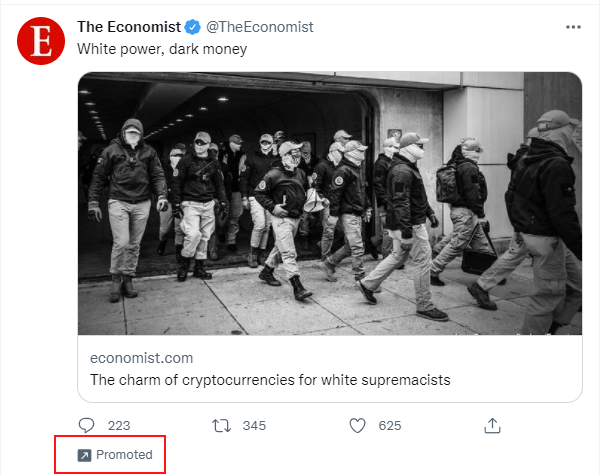
Task: Click the Promoted label text
Action: [124, 455]
